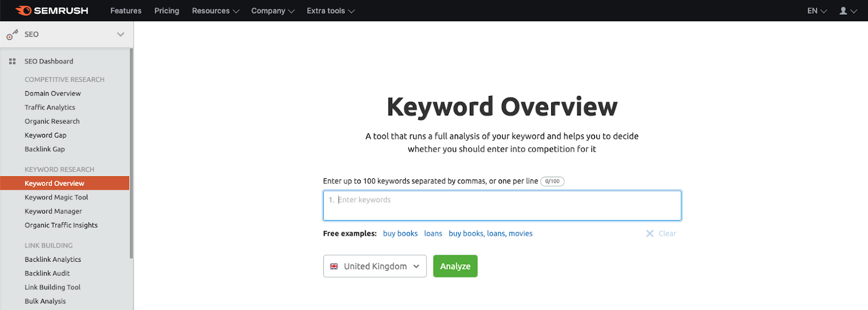Image resolution: width=868 pixels, height=310 pixels.
Task: Click the LINK BUILDING heading
Action: 48,246
